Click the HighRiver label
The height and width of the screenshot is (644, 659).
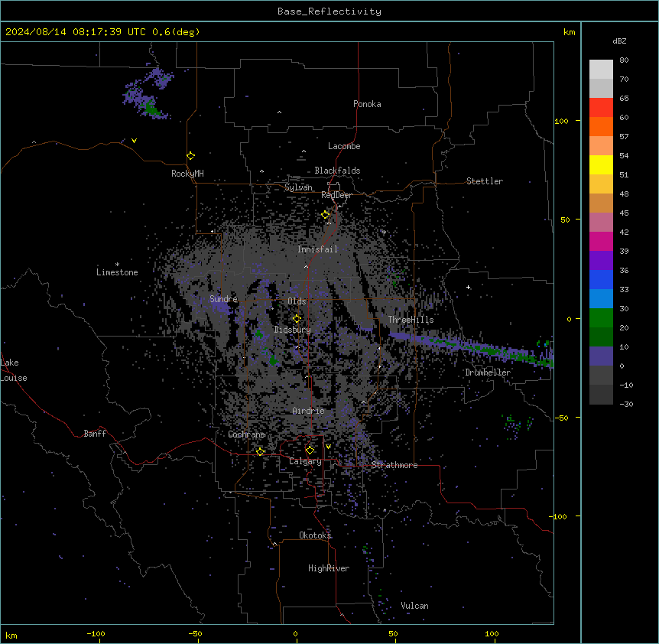click(x=329, y=568)
